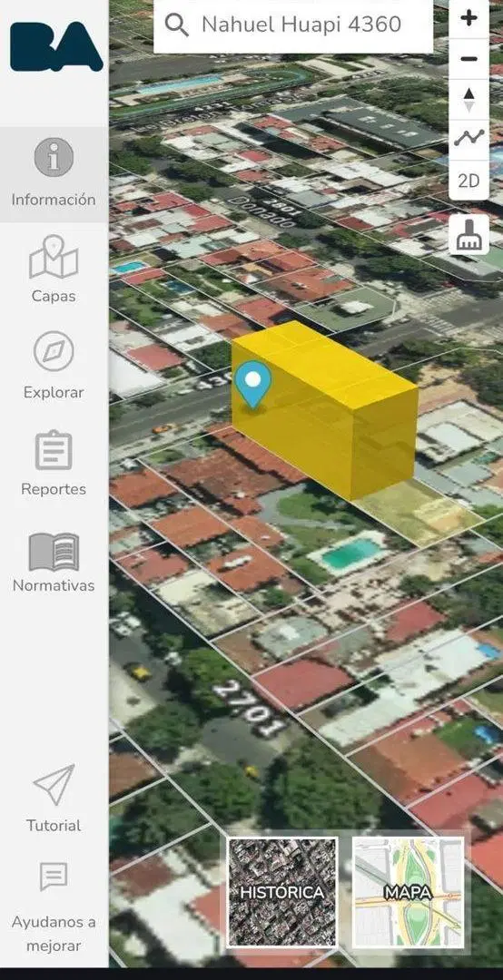Switch to MAPA basemap

pos(409,893)
